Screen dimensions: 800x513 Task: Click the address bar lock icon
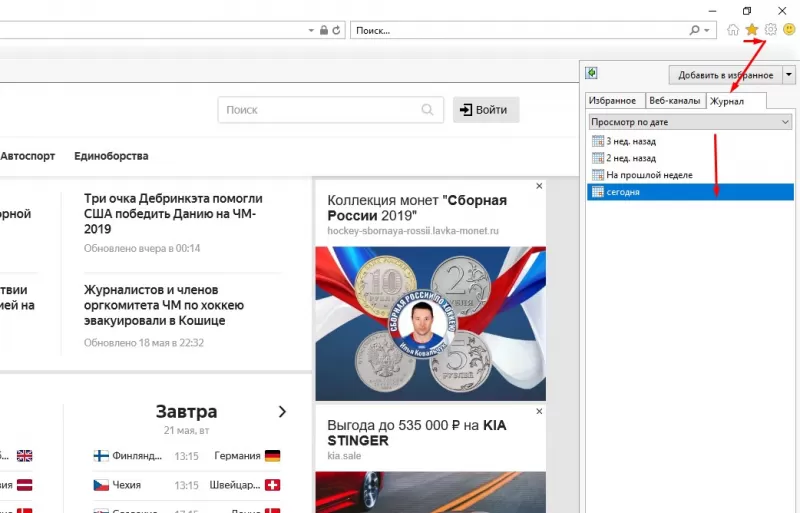pos(323,30)
